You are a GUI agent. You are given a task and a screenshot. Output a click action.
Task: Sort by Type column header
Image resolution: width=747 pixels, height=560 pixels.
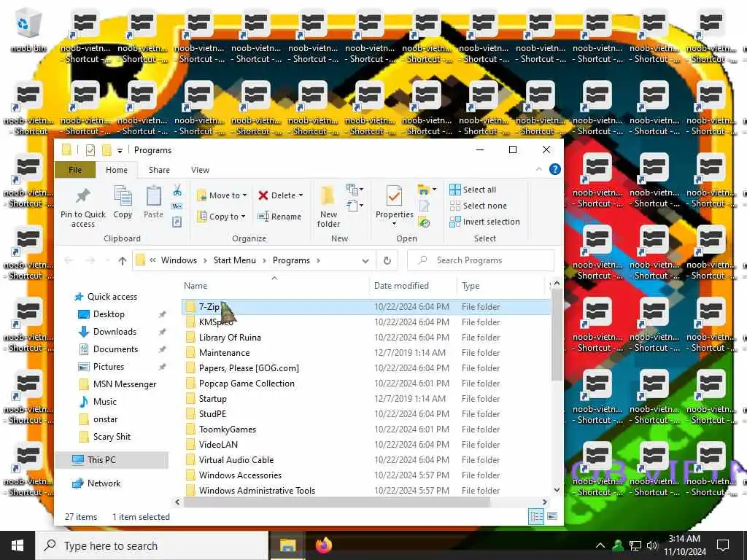pyautogui.click(x=471, y=286)
